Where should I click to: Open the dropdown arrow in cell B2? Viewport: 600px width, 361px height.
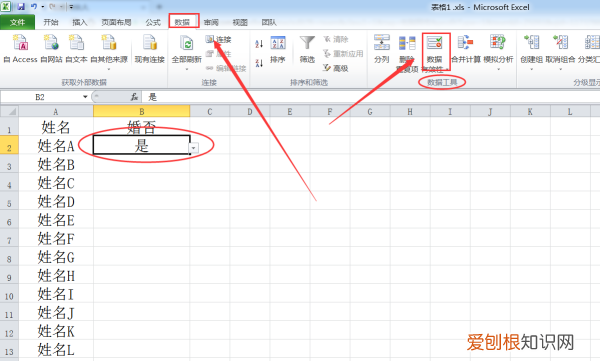194,148
